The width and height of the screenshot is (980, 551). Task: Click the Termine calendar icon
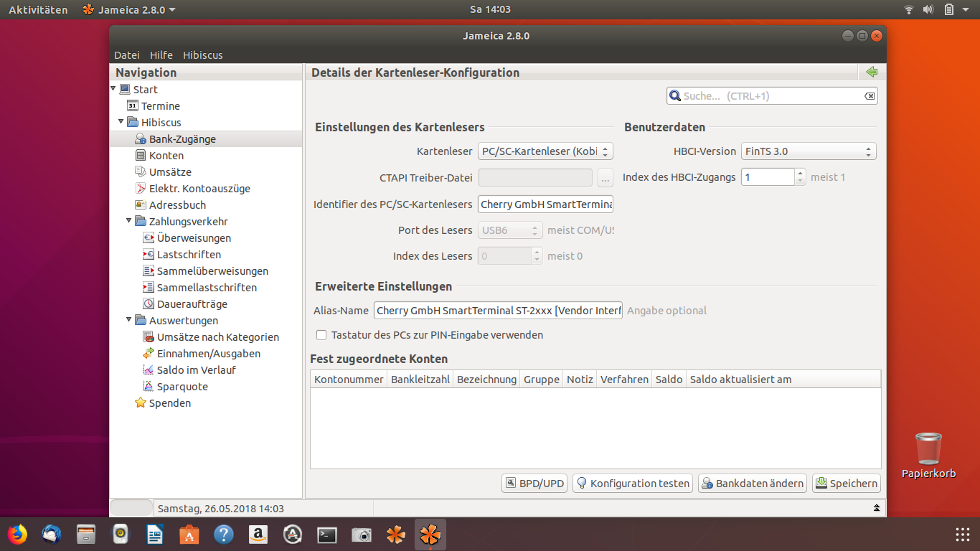click(132, 105)
